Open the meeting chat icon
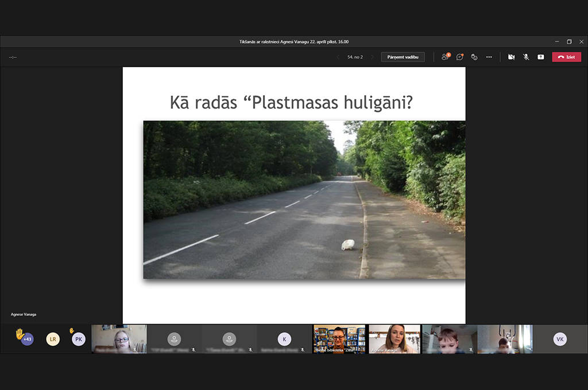The image size is (588, 390). pyautogui.click(x=460, y=57)
